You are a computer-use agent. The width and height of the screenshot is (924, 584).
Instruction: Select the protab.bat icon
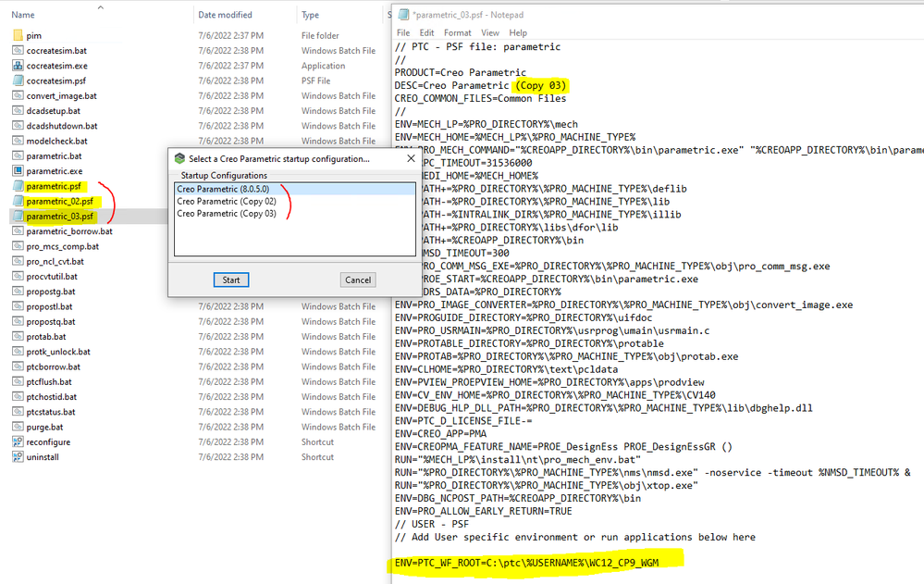coord(18,337)
